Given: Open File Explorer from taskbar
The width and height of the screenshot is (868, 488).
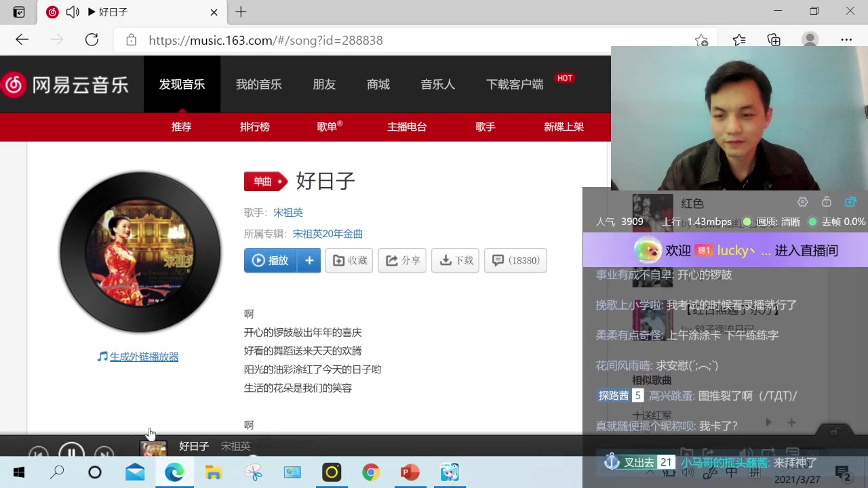Looking at the screenshot, I should [214, 472].
